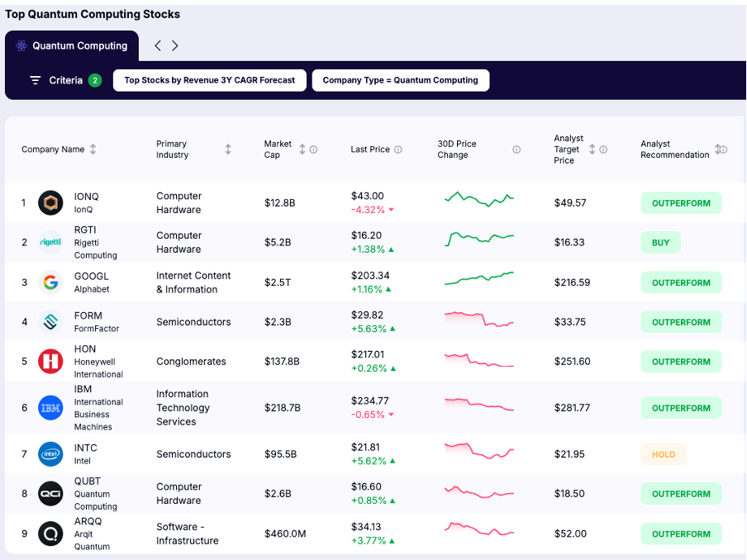Click Arqit OUTPERFORM recommendation badge
This screenshot has height=560, width=747.
[x=681, y=534]
